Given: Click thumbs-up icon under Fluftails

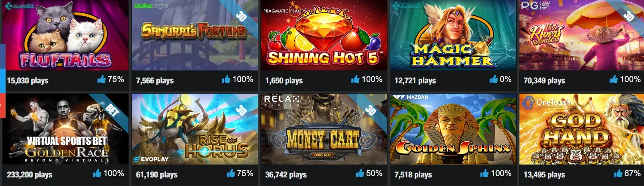Looking at the screenshot, I should [x=101, y=79].
